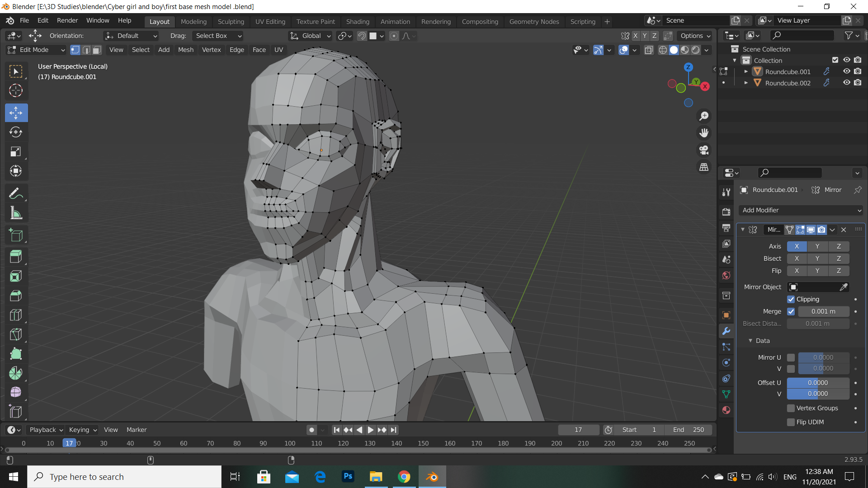Uncheck the Clipping checkbox
This screenshot has height=488, width=868.
[791, 299]
